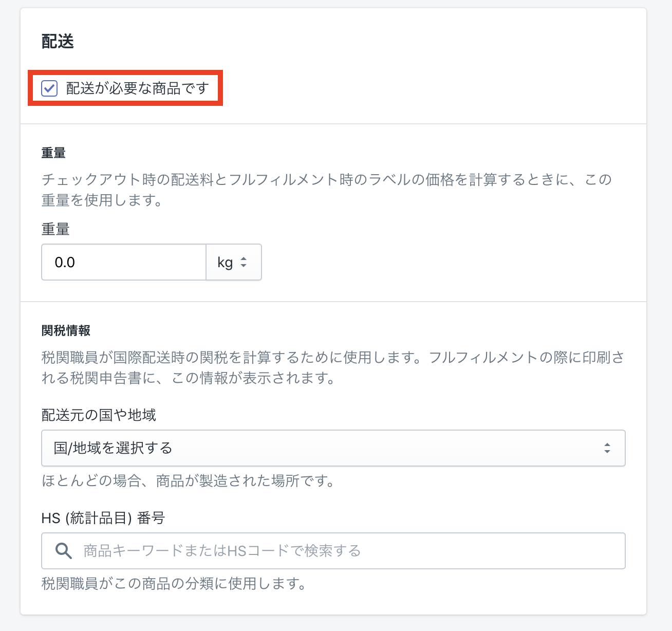Click the 重量 label above the input

[x=55, y=229]
